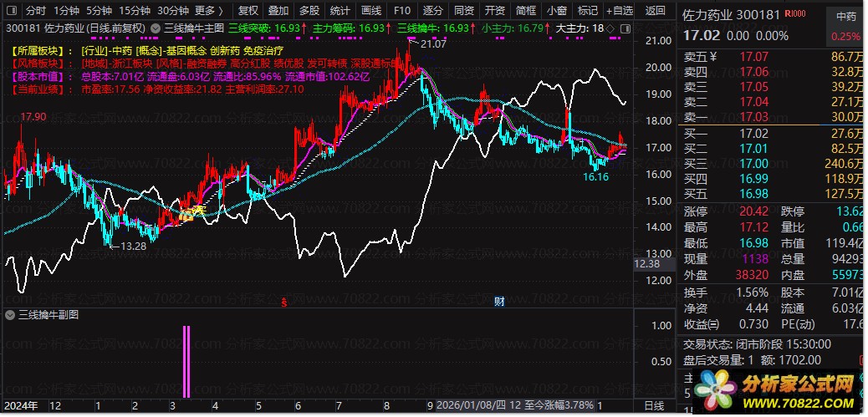Viewport: 868px width, 417px height.
Task: Switch to 5分钟 period
Action: click(100, 11)
